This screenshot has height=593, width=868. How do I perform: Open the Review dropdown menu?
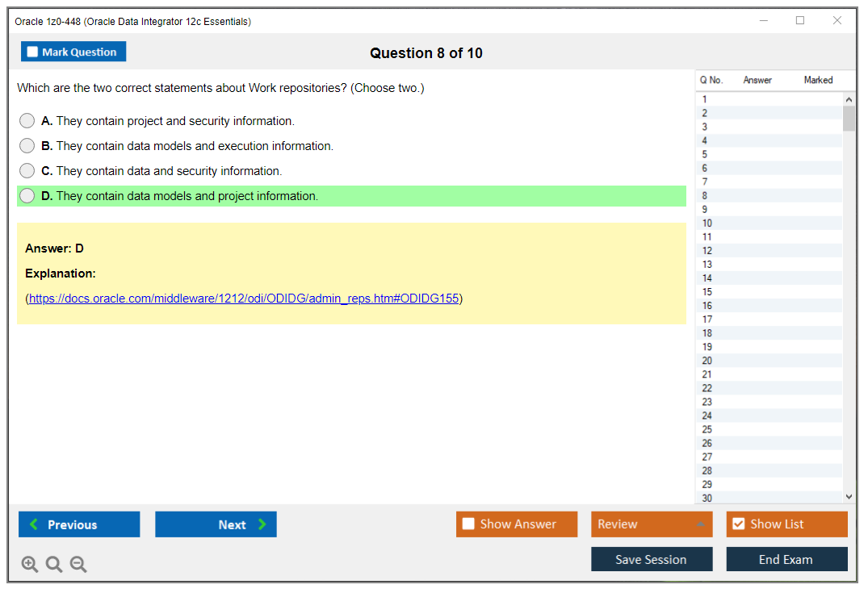[x=652, y=524]
